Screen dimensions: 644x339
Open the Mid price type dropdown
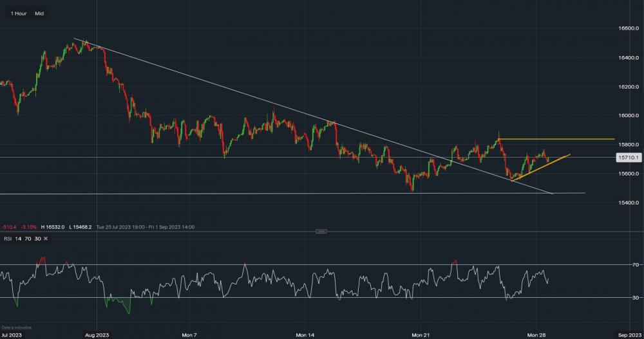click(x=40, y=13)
